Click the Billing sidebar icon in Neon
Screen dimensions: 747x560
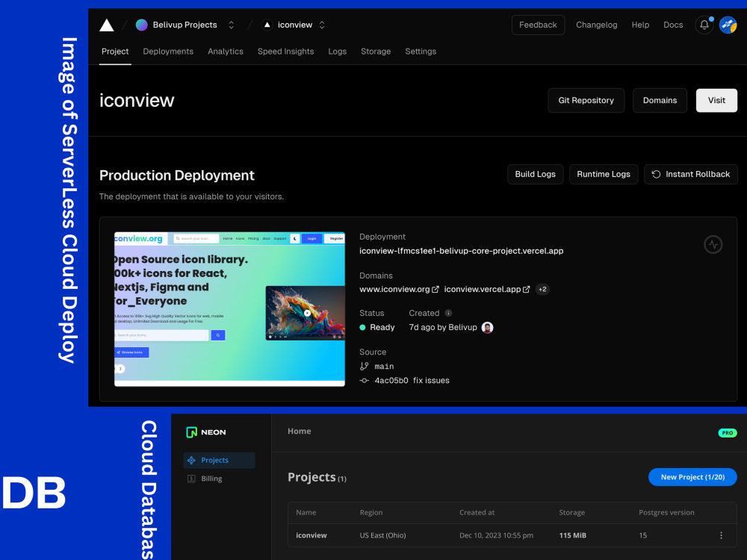click(191, 479)
